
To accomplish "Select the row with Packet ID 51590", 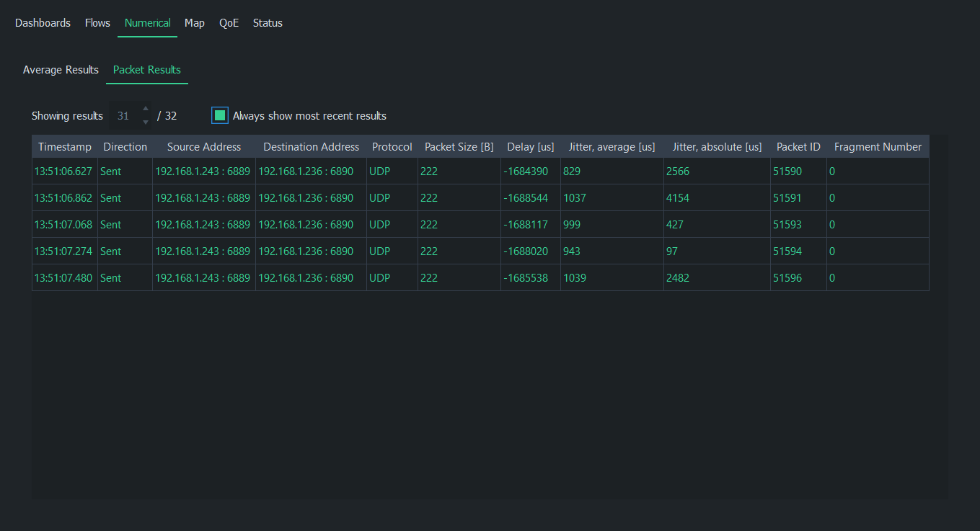I will 787,171.
